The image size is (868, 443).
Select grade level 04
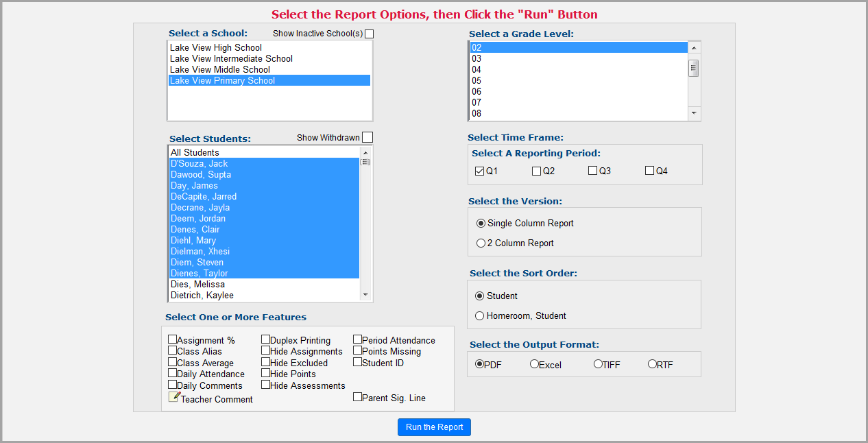coord(579,69)
